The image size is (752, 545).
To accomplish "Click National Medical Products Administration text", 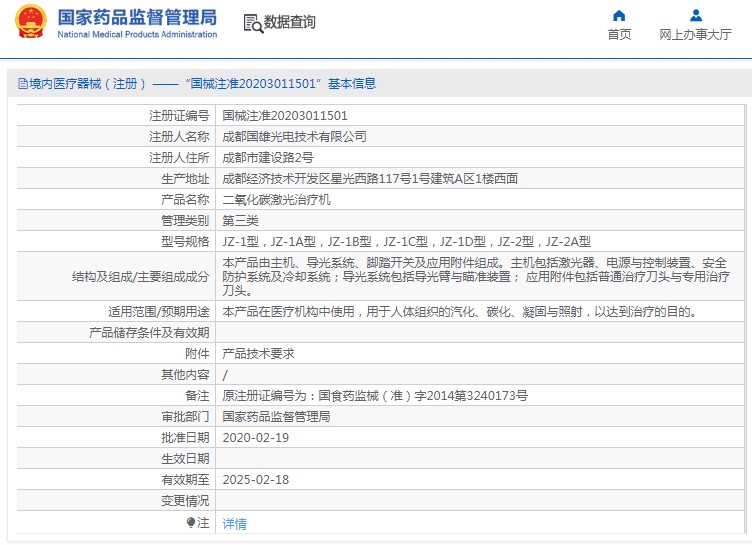I will 137,35.
